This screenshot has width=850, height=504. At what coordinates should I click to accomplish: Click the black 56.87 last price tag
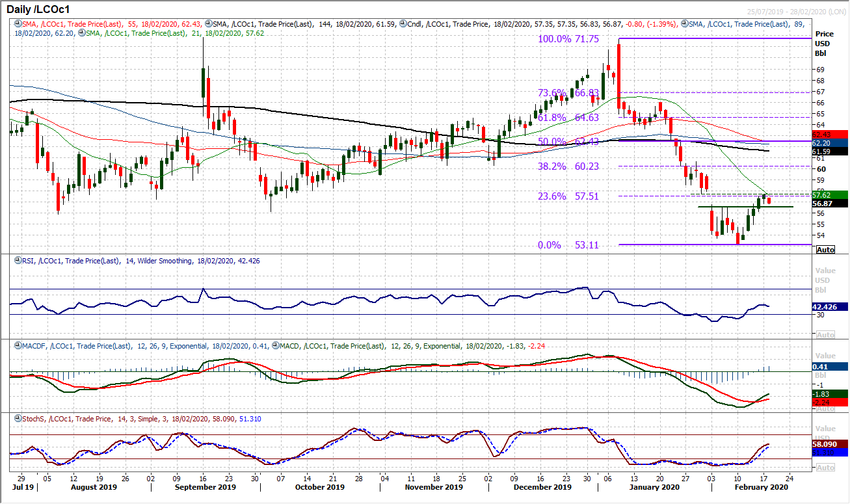[831, 203]
